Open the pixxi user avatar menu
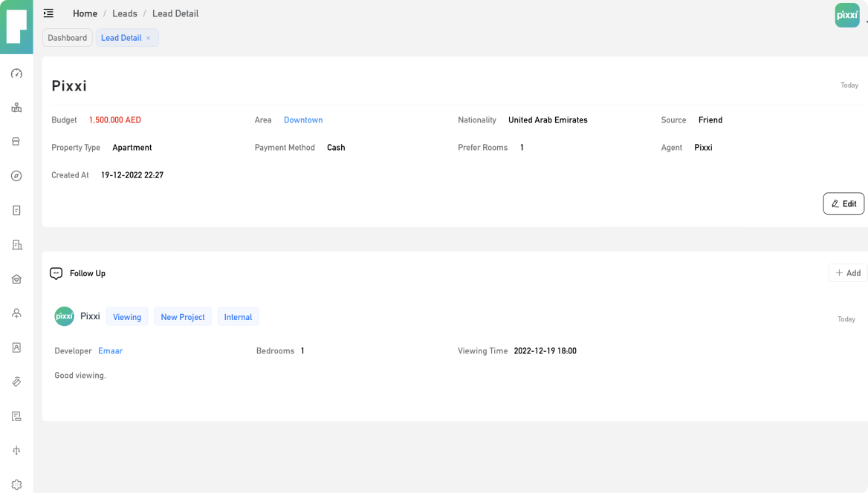This screenshot has height=493, width=868. (847, 16)
